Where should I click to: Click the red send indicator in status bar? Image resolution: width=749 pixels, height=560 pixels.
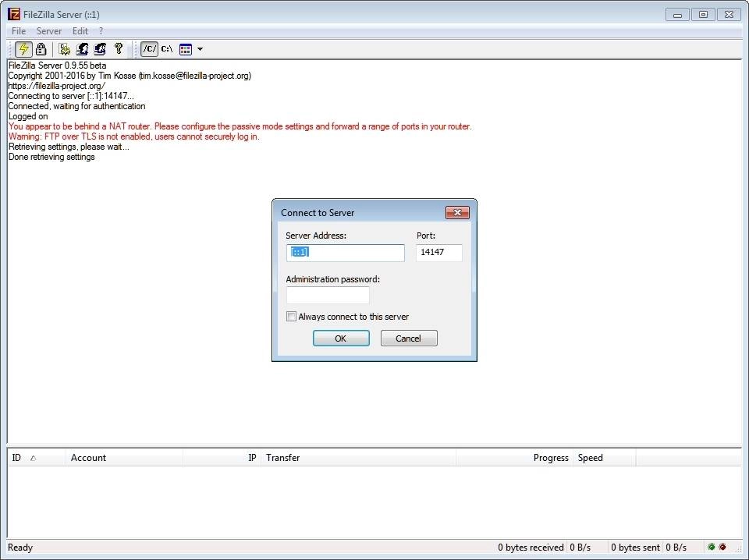pos(722,547)
